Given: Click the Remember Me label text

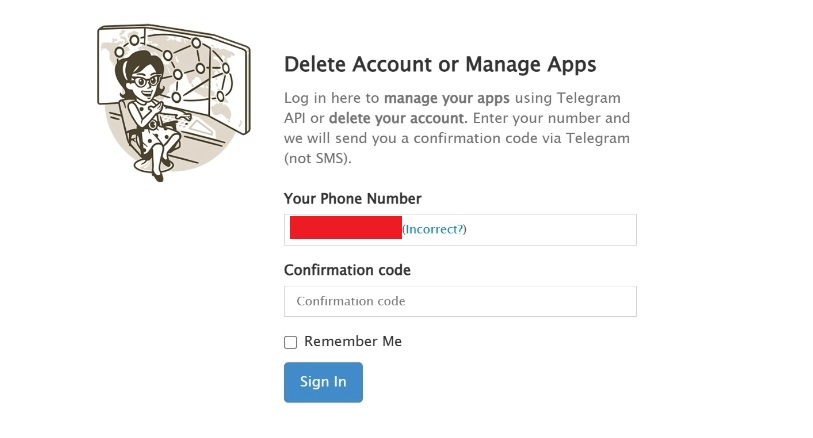Looking at the screenshot, I should click(x=353, y=341).
